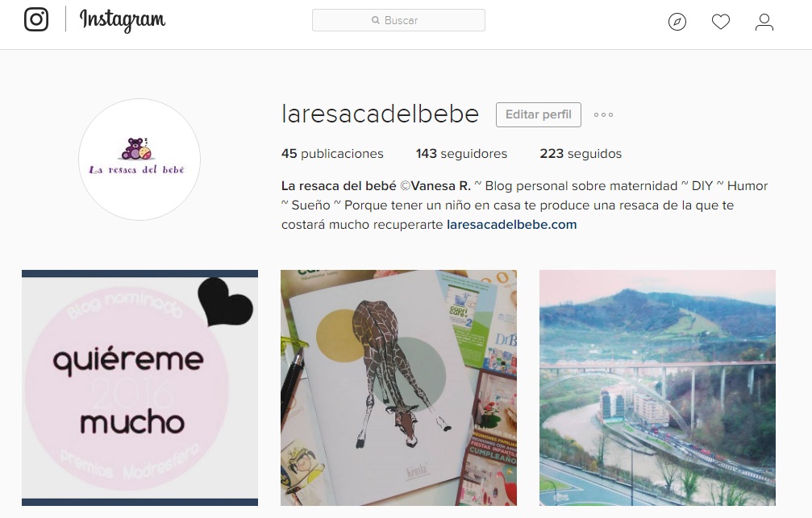Click the teddy bear in profile logo
Viewport: 812px width, 518px height.
point(133,148)
